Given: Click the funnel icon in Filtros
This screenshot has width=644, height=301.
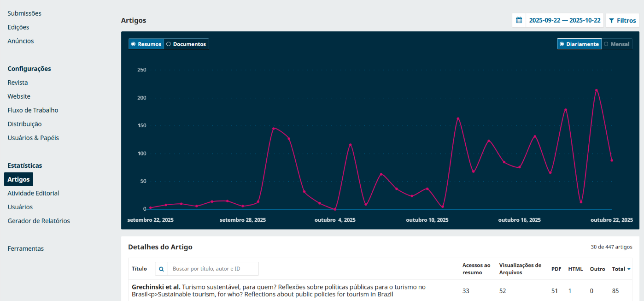Looking at the screenshot, I should [x=611, y=21].
